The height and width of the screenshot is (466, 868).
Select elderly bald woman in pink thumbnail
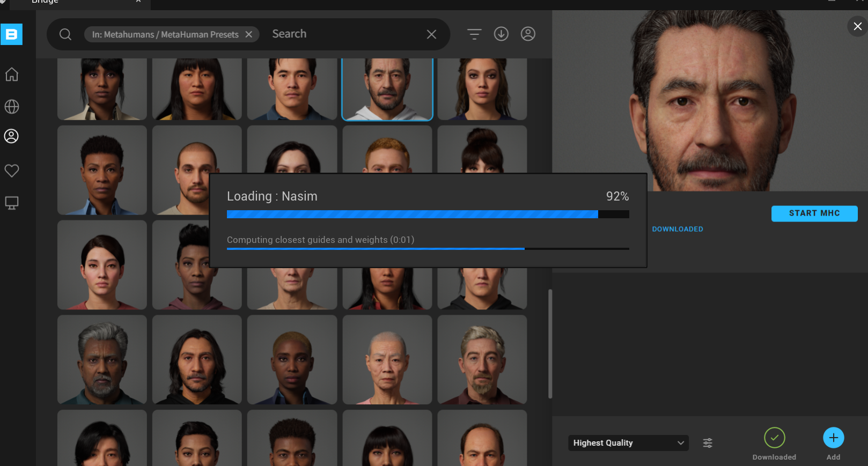pos(387,359)
